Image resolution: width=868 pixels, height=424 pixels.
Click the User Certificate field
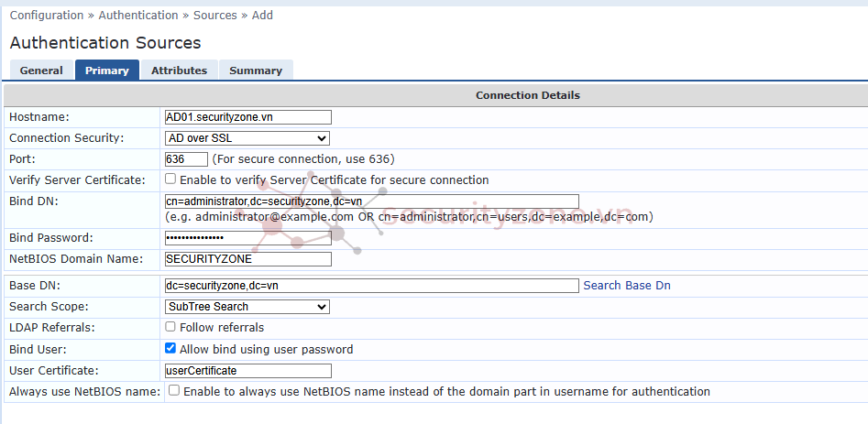pyautogui.click(x=247, y=371)
